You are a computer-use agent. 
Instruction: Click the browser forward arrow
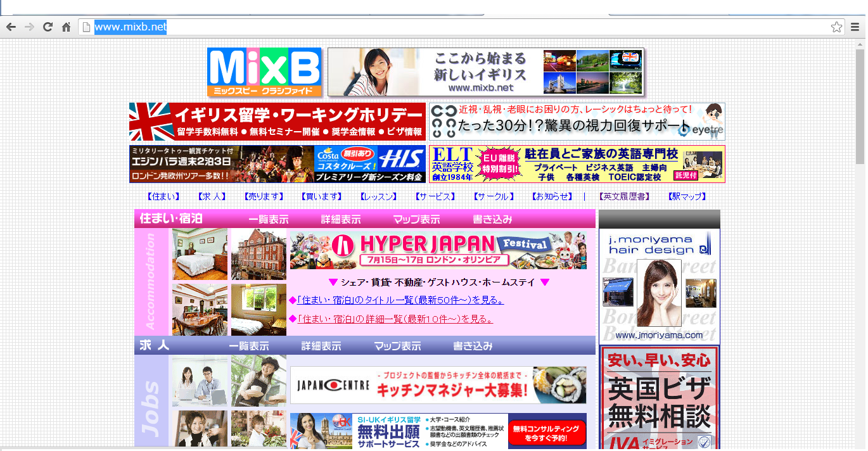pos(29,27)
